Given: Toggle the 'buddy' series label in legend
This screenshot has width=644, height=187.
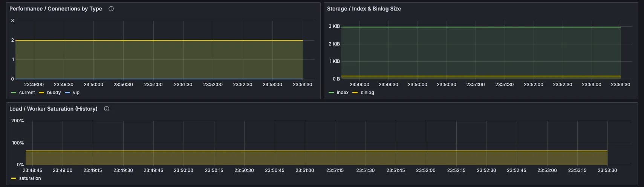Looking at the screenshot, I should (x=54, y=93).
